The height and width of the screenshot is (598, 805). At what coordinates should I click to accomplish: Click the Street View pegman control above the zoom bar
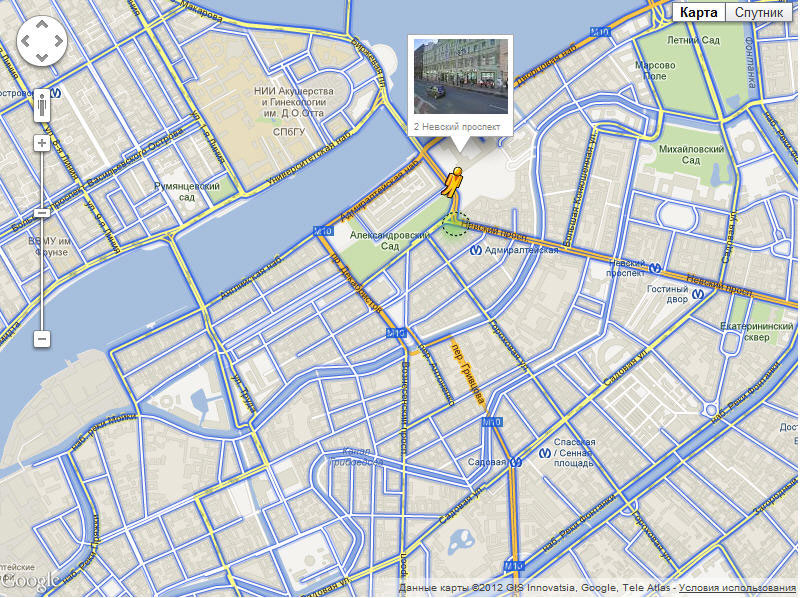[42, 106]
